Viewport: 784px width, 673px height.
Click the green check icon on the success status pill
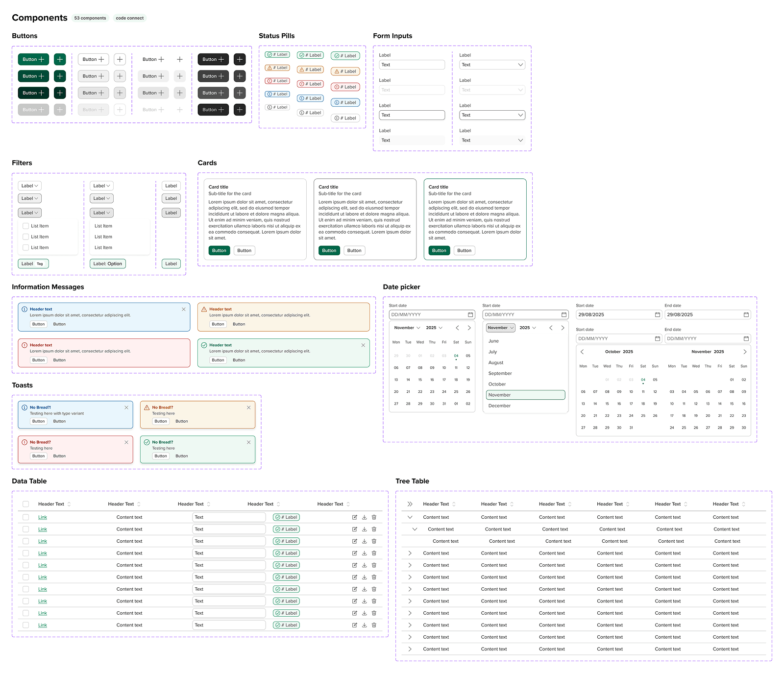point(269,54)
